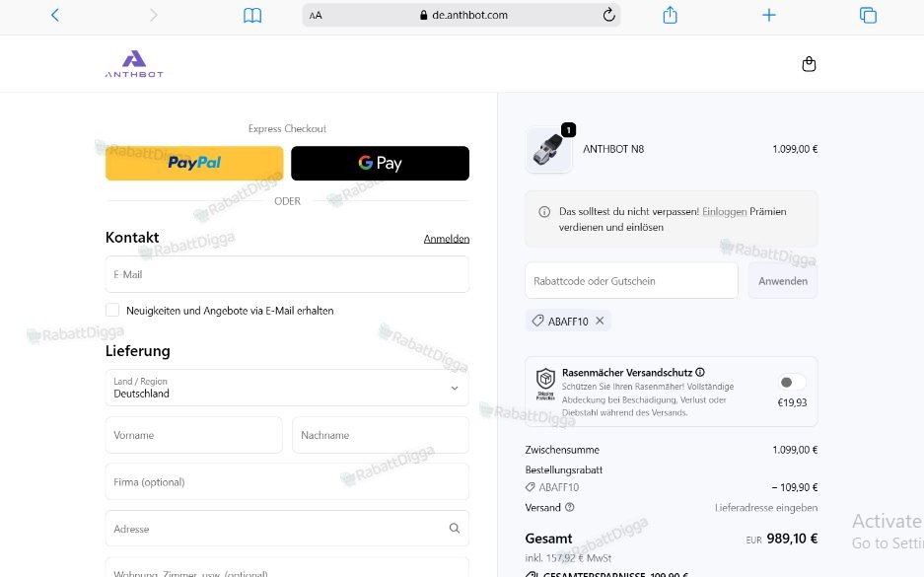
Task: Reload the page with refresh icon
Action: point(608,15)
